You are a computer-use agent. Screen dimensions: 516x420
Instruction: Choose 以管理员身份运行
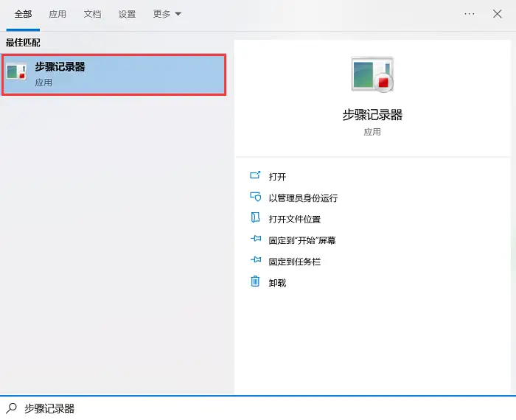point(303,198)
